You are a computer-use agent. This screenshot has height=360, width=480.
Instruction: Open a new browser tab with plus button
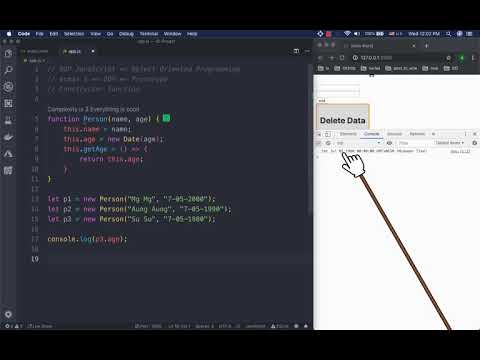pos(427,46)
